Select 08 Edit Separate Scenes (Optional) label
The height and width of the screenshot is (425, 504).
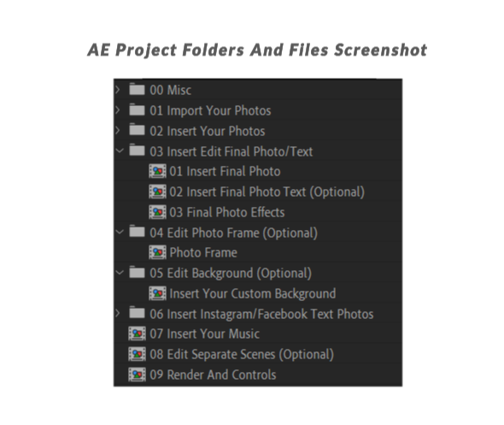[242, 354]
